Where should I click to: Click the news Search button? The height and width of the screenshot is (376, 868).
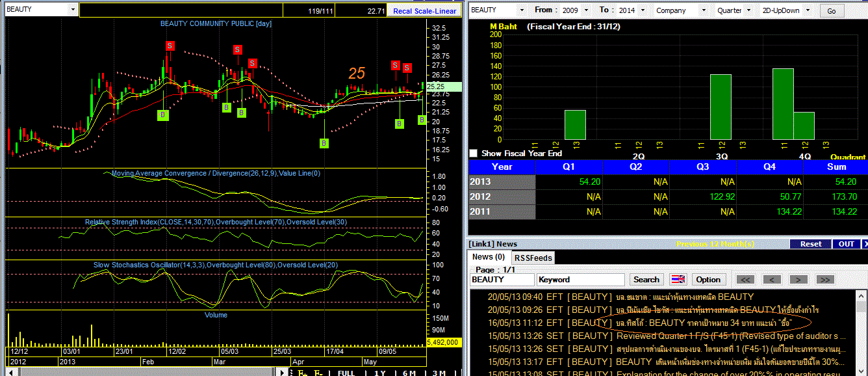646,280
